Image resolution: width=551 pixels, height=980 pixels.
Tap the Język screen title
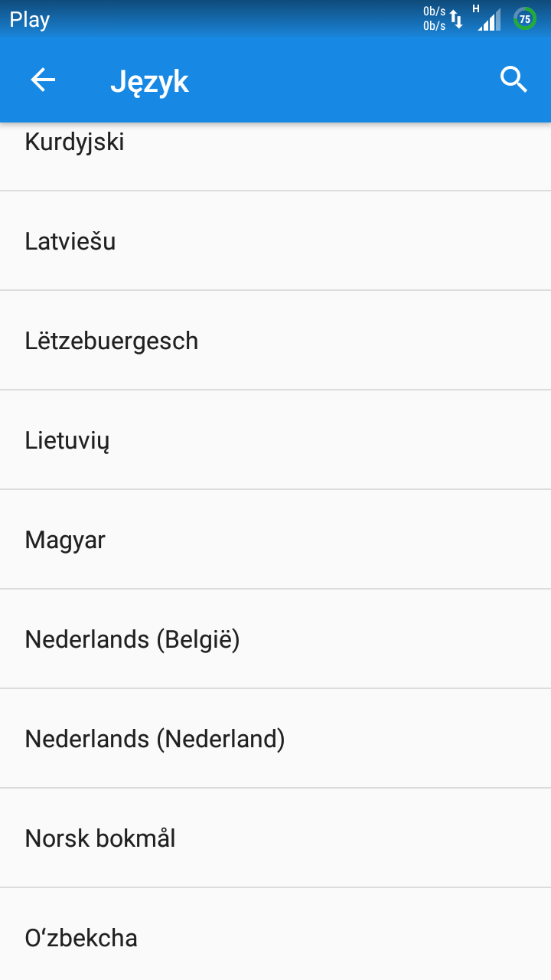tap(149, 82)
